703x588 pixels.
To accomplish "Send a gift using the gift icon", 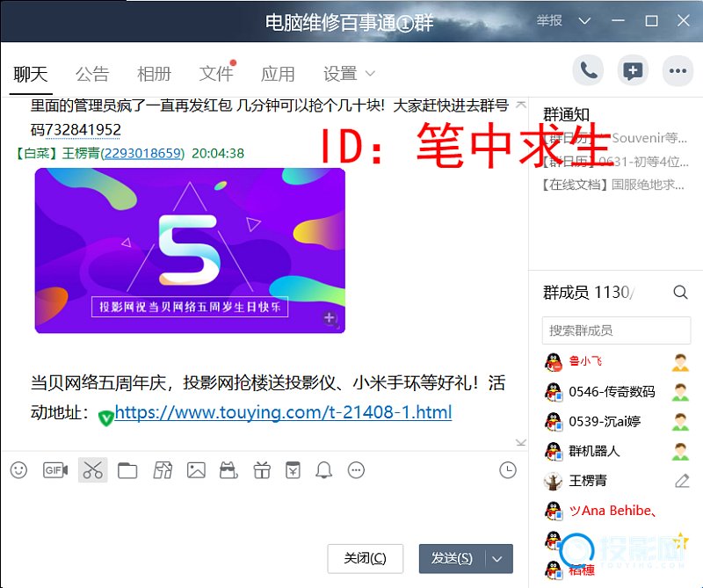I will tap(262, 470).
